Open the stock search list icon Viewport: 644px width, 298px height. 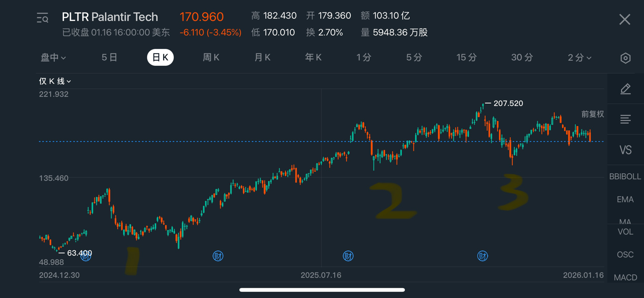(43, 18)
